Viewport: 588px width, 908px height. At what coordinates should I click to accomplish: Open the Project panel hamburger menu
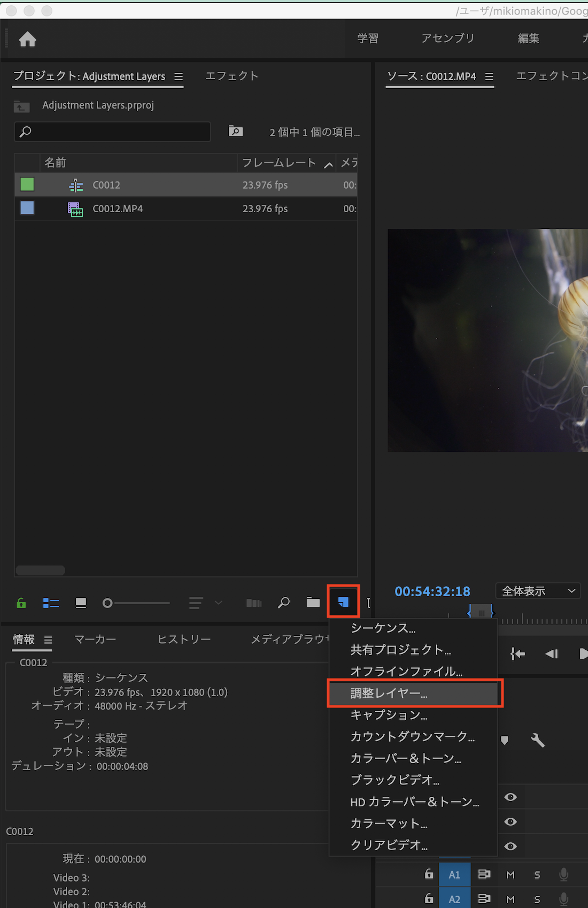(x=179, y=76)
